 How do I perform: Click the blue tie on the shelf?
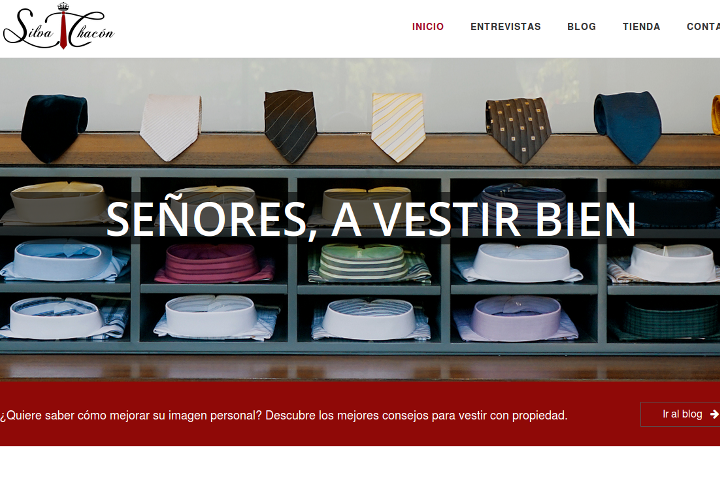pyautogui.click(x=628, y=126)
